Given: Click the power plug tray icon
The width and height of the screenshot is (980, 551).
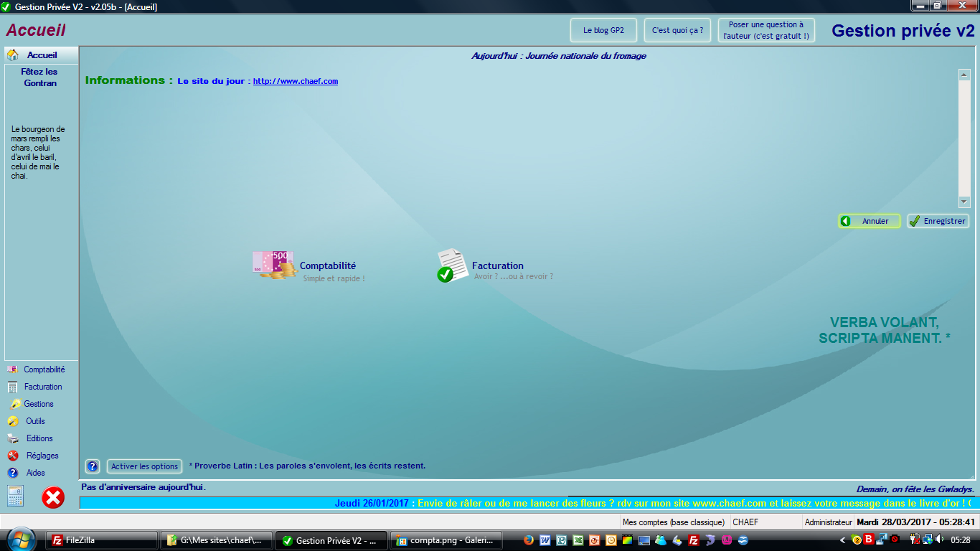Looking at the screenshot, I should coord(914,540).
